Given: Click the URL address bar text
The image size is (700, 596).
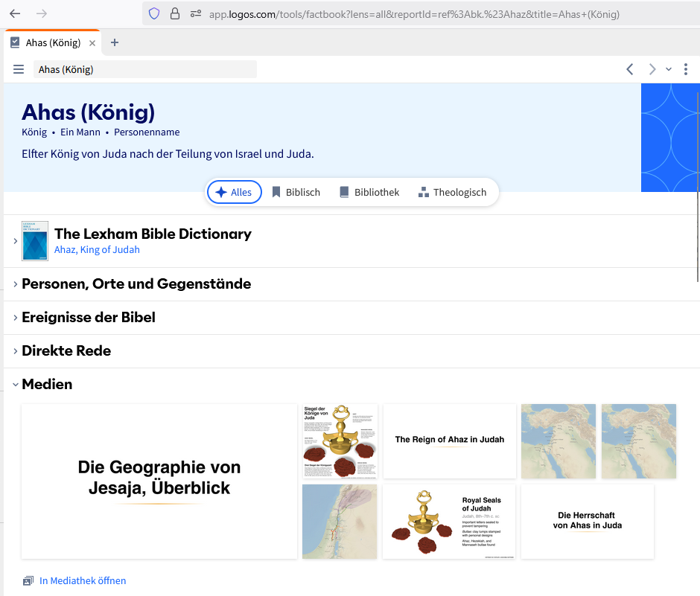Looking at the screenshot, I should point(414,14).
